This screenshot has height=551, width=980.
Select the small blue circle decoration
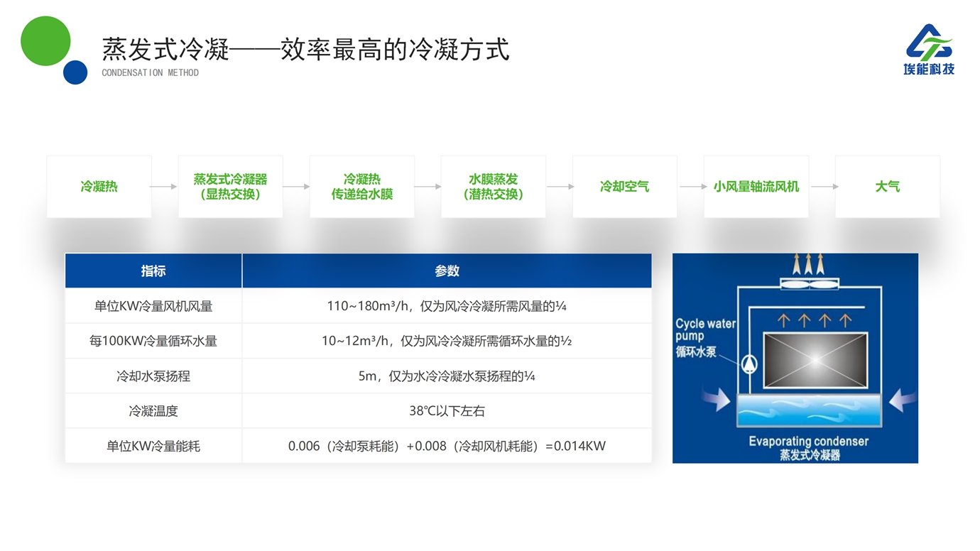coord(75,72)
